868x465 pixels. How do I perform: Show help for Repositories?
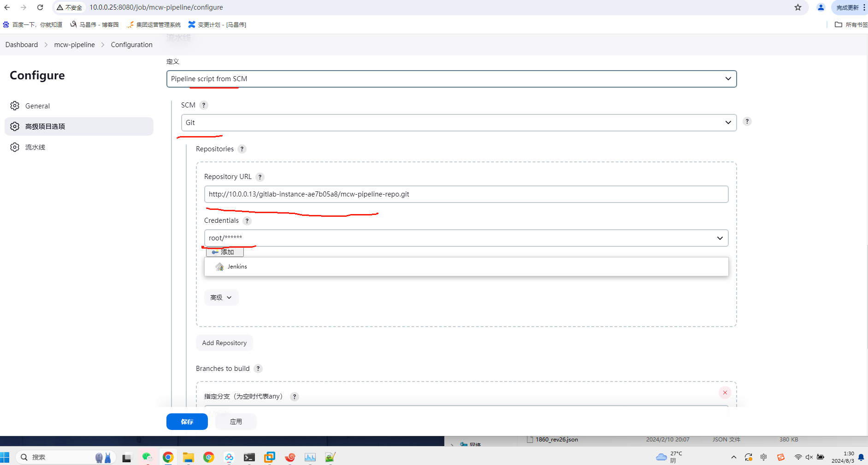242,149
